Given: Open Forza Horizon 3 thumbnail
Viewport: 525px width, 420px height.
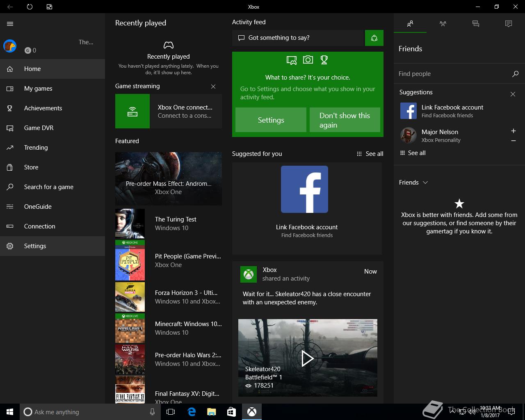Looking at the screenshot, I should [130, 297].
